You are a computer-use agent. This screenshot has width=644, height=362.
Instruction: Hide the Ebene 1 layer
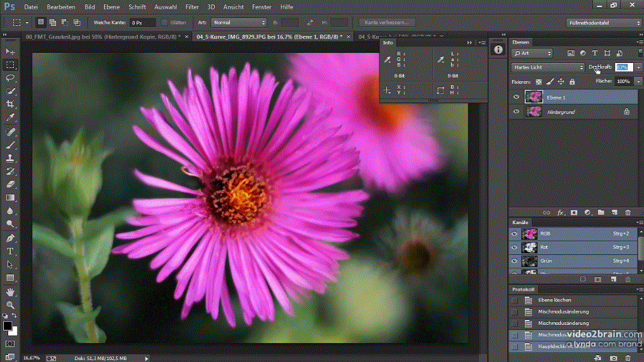coord(516,98)
